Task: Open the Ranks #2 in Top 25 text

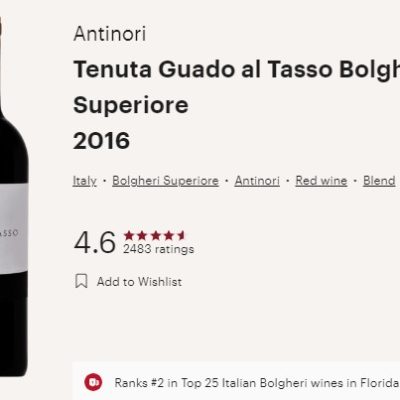Action: coord(257,383)
